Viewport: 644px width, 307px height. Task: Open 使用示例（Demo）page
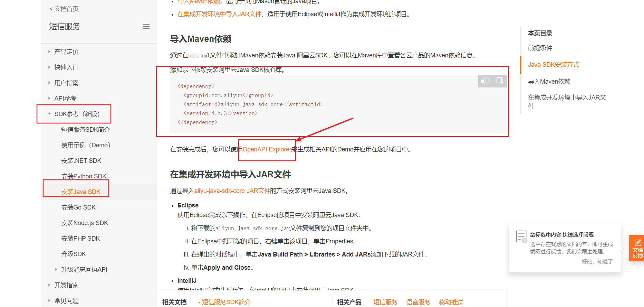tap(86, 145)
